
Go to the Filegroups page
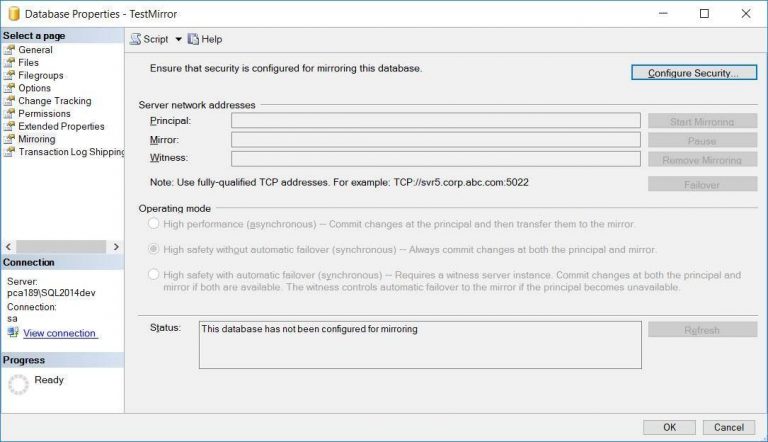point(41,76)
